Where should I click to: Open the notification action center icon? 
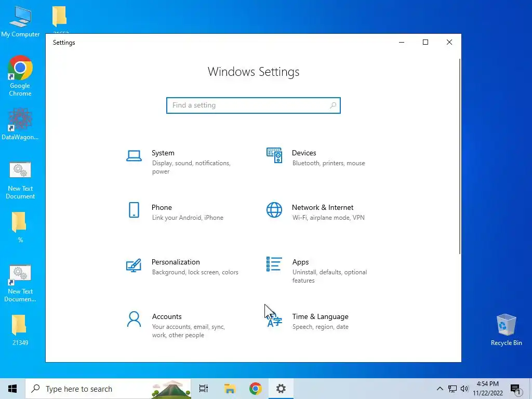(x=515, y=389)
